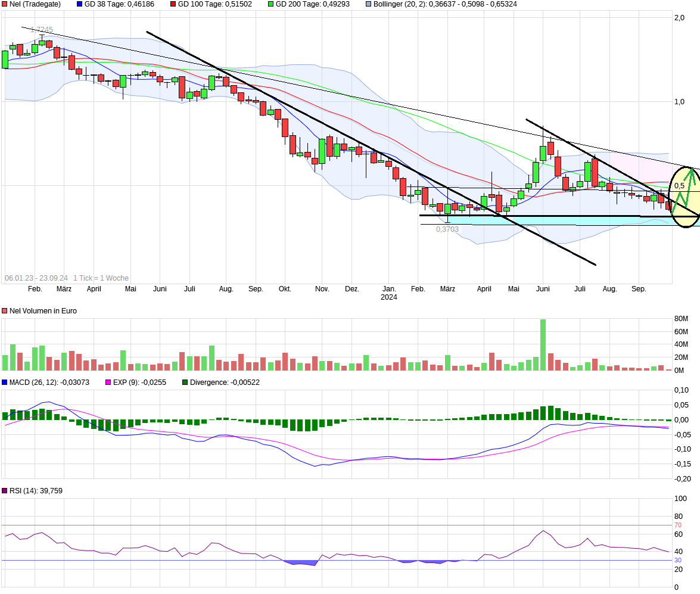Click the light-blue Bollinger legend swatch
The height and width of the screenshot is (594, 700).
pos(368,4)
